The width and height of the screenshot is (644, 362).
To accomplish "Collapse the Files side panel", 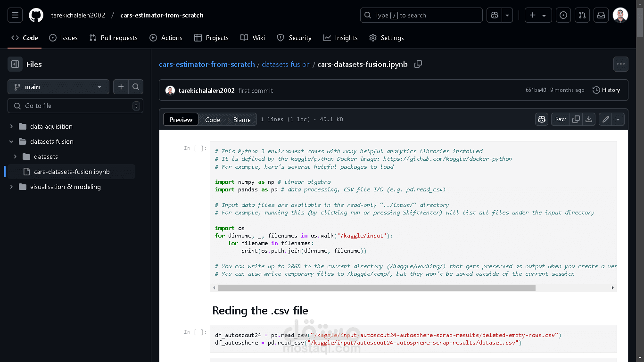I will (x=15, y=64).
